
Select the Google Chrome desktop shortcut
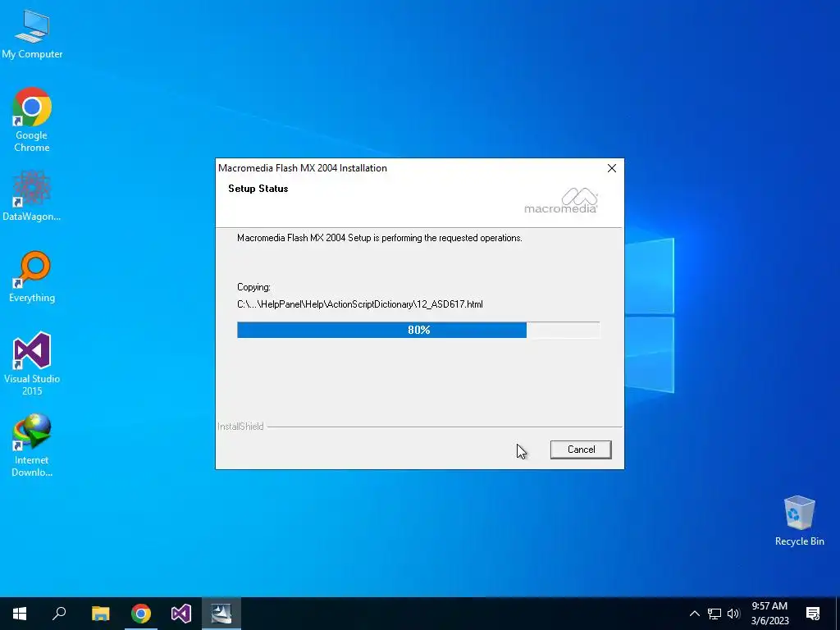32,120
